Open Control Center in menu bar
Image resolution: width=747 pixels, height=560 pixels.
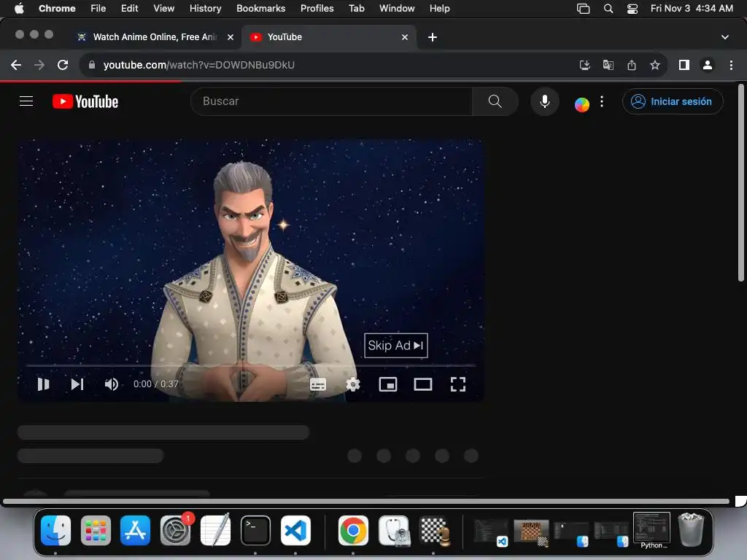632,8
